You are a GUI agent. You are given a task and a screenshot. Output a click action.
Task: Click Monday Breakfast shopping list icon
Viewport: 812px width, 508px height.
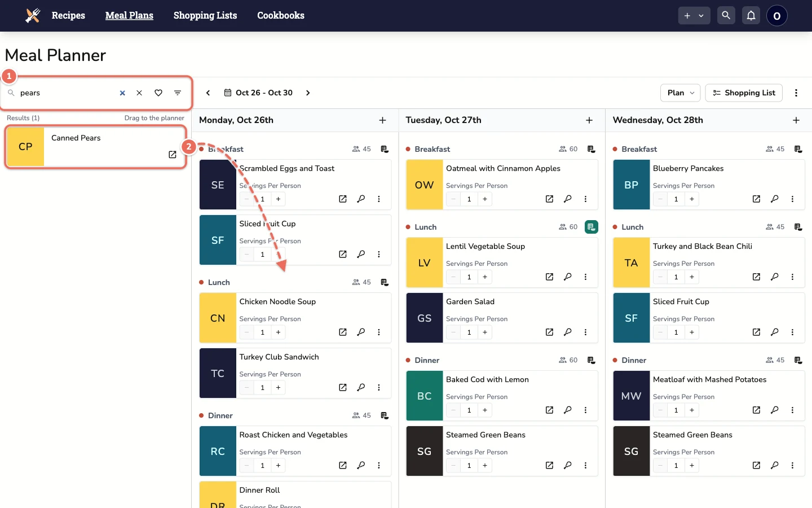click(x=385, y=149)
